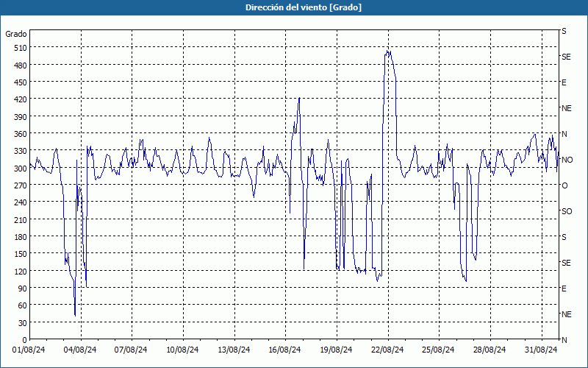Select the 60 degree label
The height and width of the screenshot is (368, 588).
coord(23,305)
